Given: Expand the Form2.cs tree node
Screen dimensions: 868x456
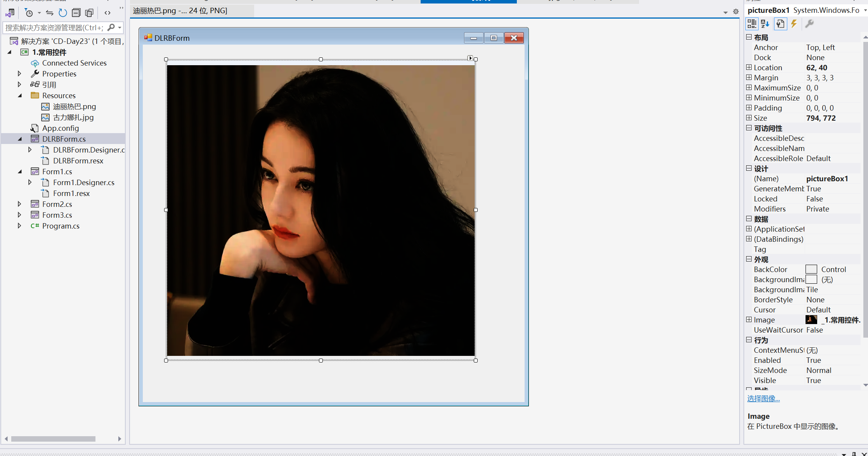Looking at the screenshot, I should pos(19,204).
